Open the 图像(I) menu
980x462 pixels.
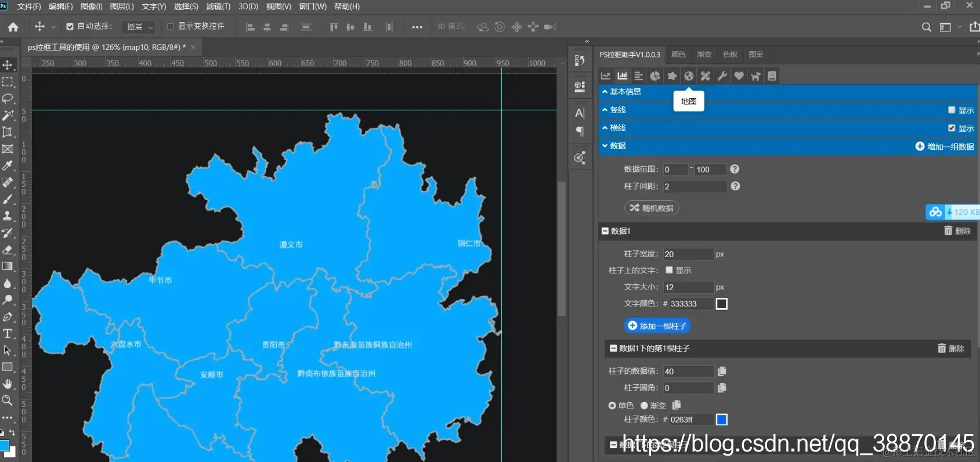click(91, 6)
